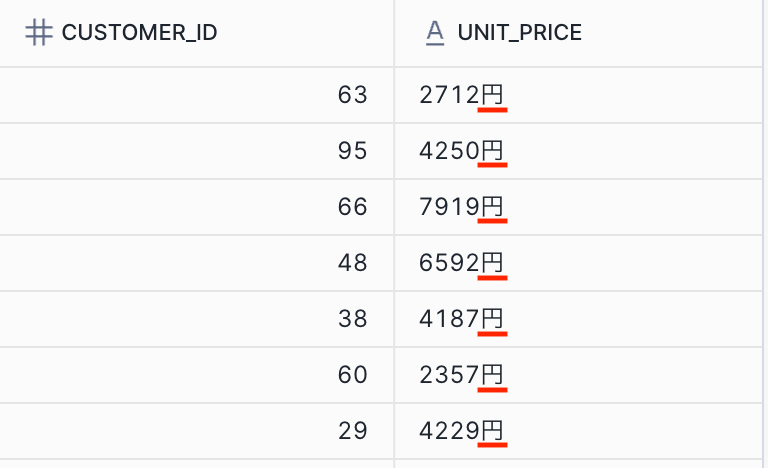The width and height of the screenshot is (768, 468).
Task: Click customer ID cell 29
Action: (x=352, y=431)
